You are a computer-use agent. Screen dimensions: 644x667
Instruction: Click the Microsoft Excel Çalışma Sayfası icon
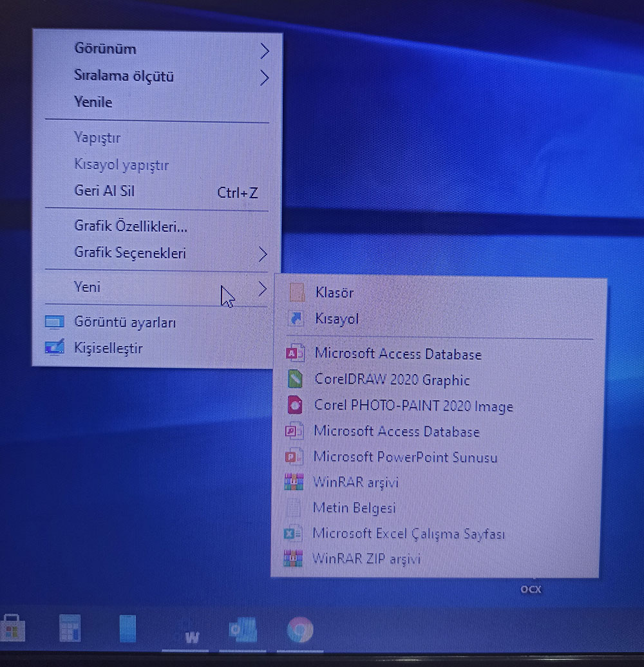click(292, 533)
